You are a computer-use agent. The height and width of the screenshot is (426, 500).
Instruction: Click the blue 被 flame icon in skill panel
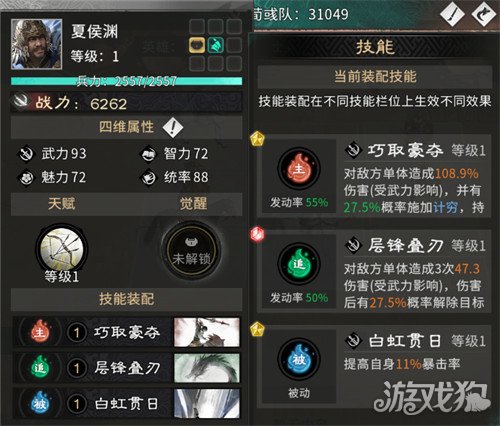(x=299, y=359)
